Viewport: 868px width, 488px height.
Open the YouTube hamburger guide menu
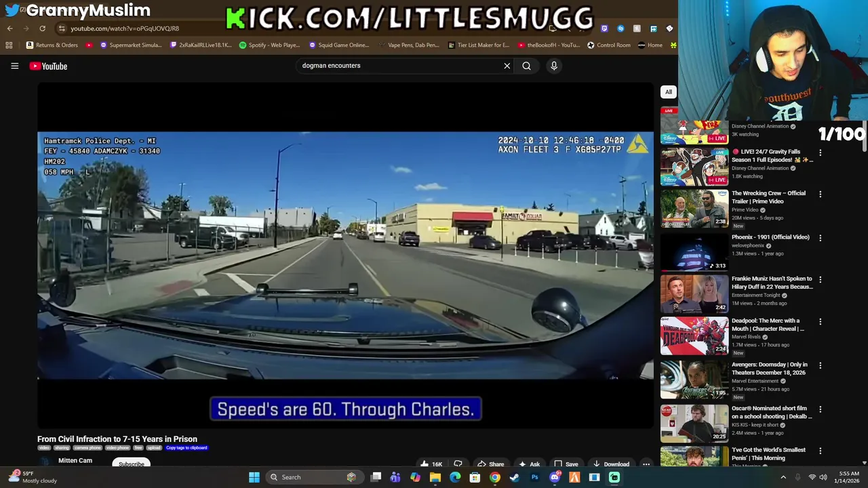pyautogui.click(x=14, y=66)
